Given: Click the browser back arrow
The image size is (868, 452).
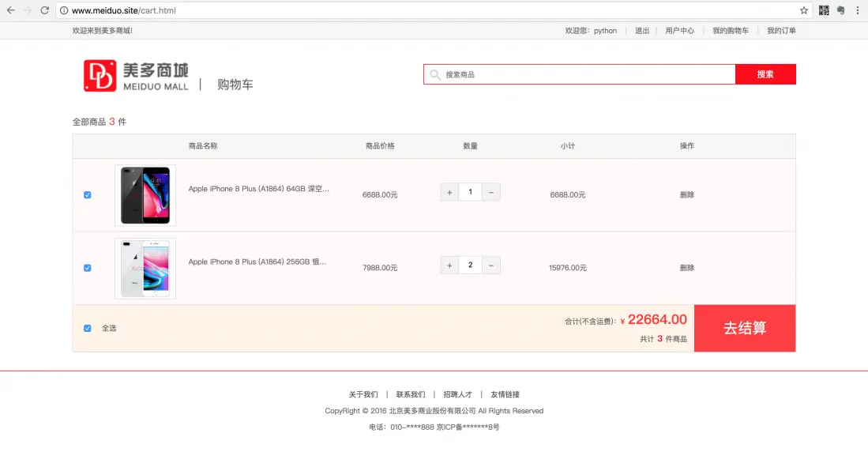Looking at the screenshot, I should point(10,10).
